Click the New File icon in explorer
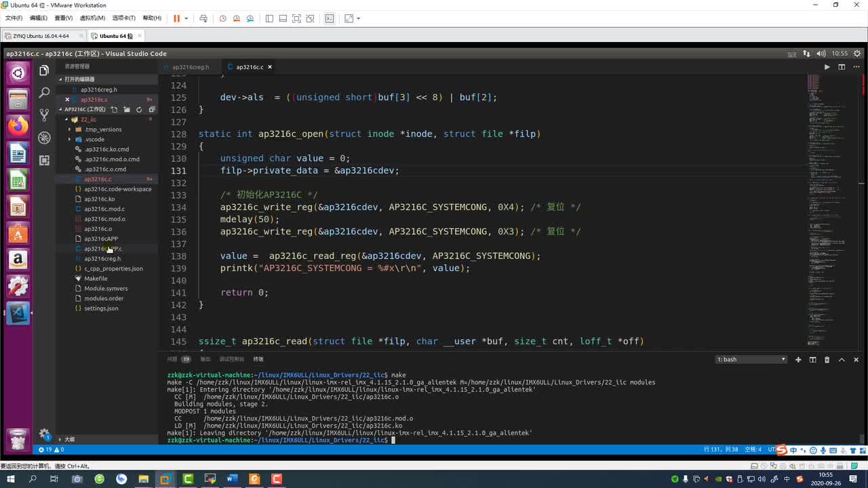Screen dimensions: 868x488 tap(114, 109)
